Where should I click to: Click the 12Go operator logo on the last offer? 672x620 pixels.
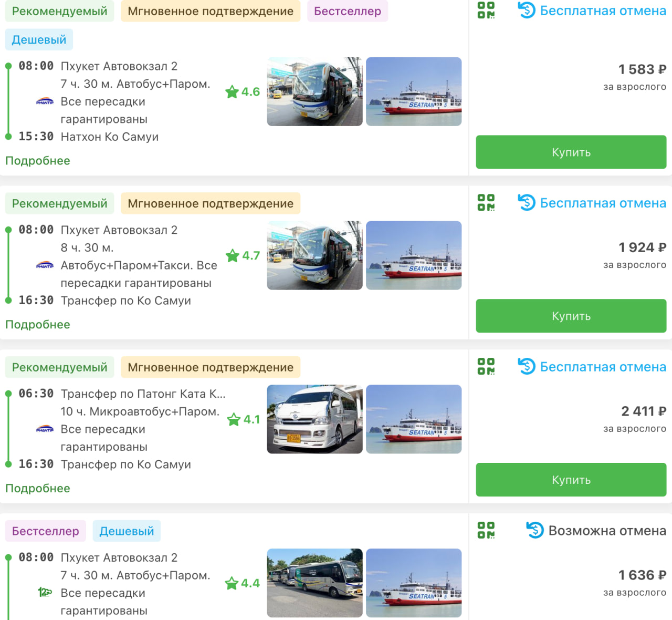click(x=45, y=593)
